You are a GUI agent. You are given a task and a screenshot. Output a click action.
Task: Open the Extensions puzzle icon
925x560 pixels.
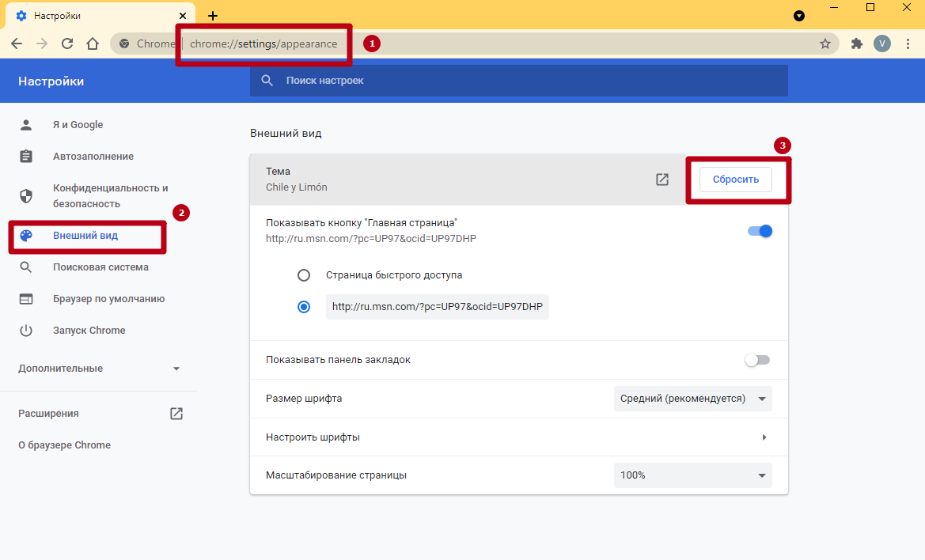[x=856, y=44]
